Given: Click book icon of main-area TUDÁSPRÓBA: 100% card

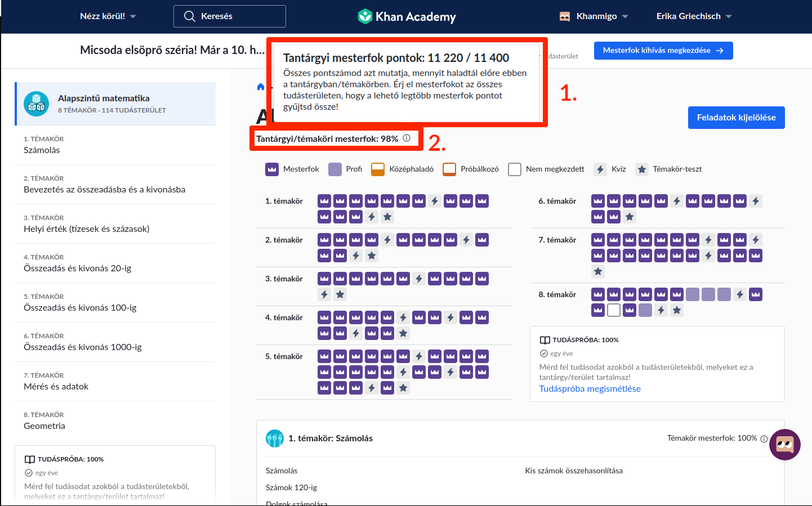Looking at the screenshot, I should (x=545, y=340).
